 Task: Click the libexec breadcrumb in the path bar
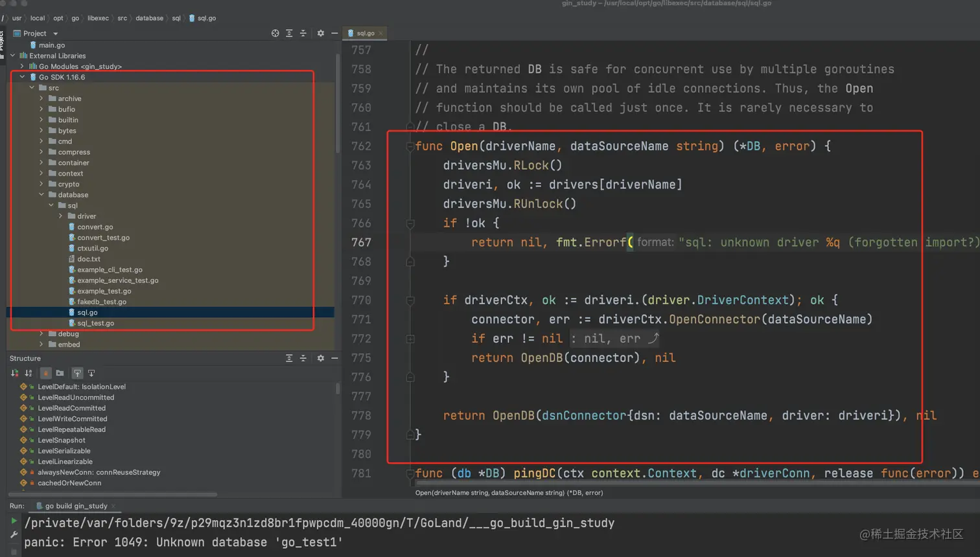pyautogui.click(x=98, y=18)
